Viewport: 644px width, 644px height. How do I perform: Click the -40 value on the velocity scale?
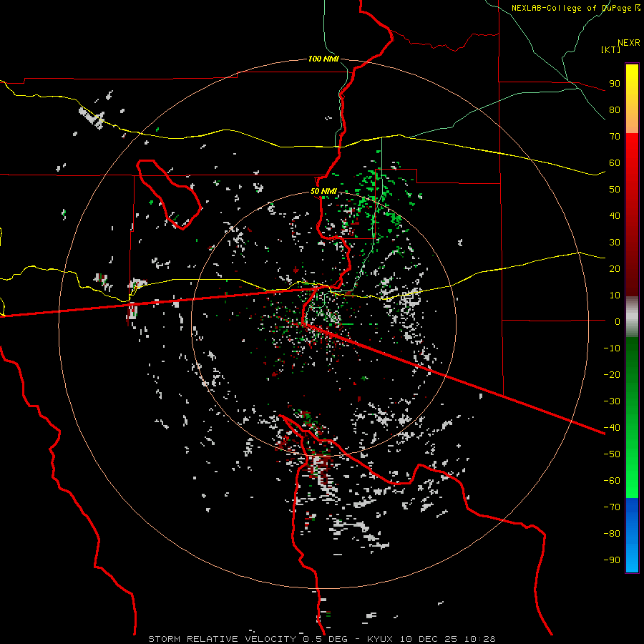pyautogui.click(x=612, y=428)
